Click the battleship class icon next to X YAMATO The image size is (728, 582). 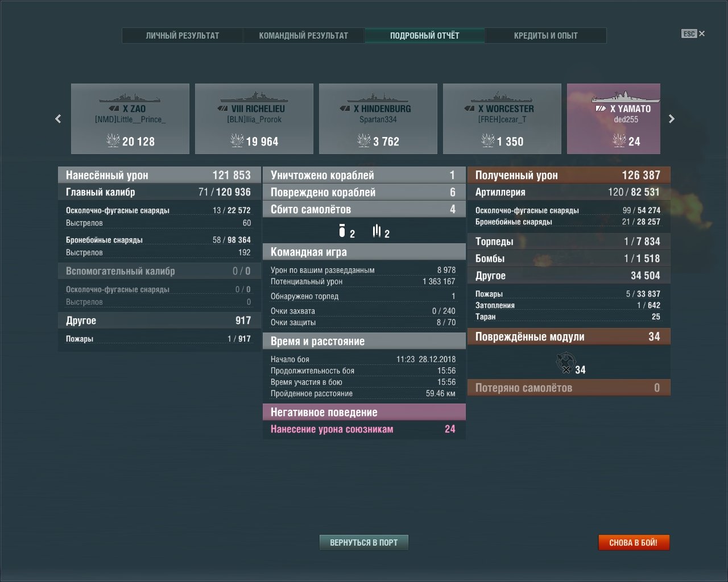(x=601, y=109)
